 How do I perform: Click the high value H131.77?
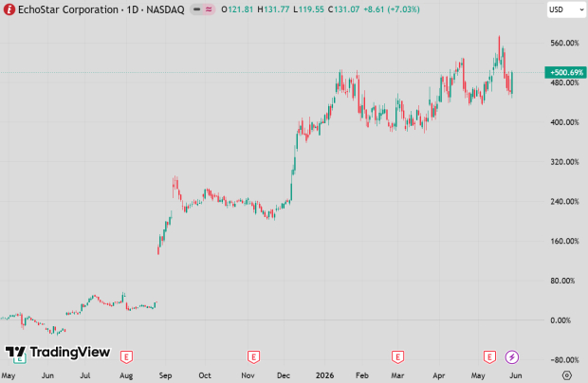click(273, 9)
